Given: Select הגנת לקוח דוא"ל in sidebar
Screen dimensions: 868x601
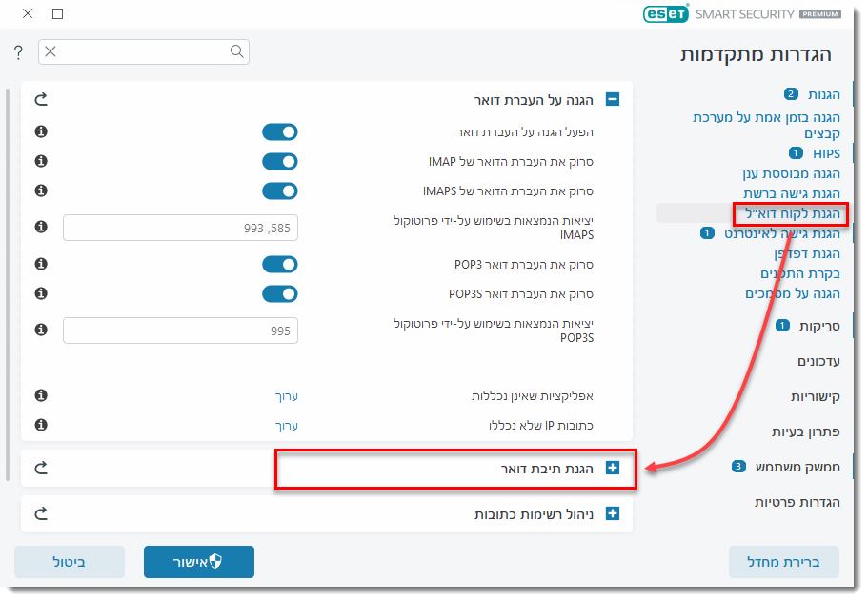Looking at the screenshot, I should click(x=792, y=213).
